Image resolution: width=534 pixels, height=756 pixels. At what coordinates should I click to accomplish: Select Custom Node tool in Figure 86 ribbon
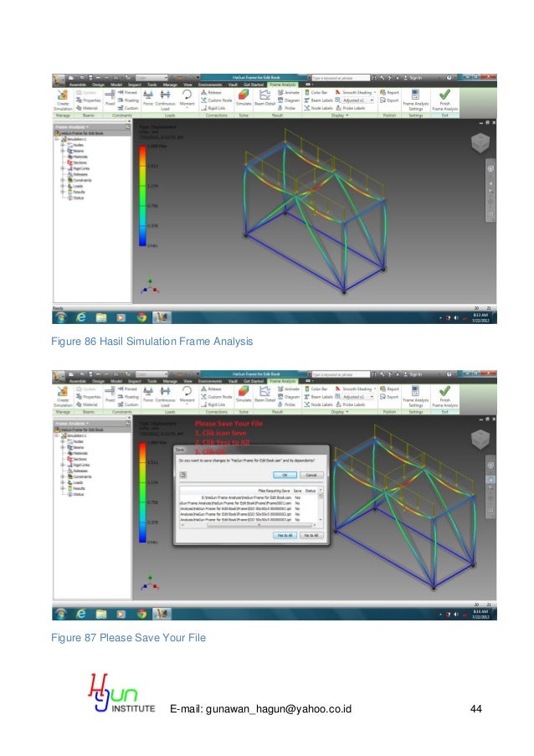pos(217,100)
